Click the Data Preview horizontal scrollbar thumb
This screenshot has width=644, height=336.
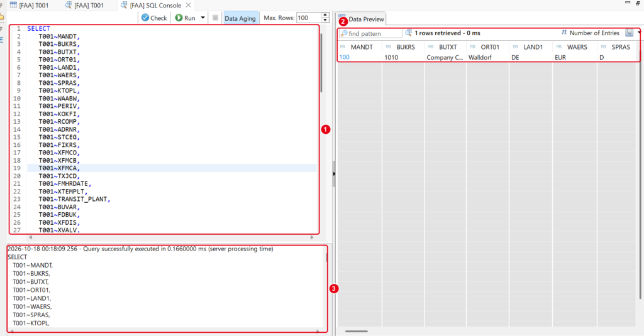tap(357, 331)
